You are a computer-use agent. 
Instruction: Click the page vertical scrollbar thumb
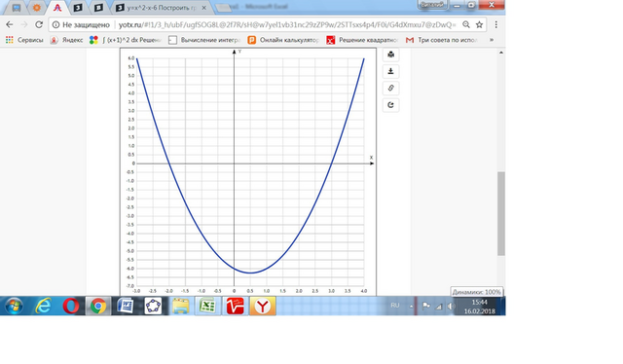tap(501, 213)
